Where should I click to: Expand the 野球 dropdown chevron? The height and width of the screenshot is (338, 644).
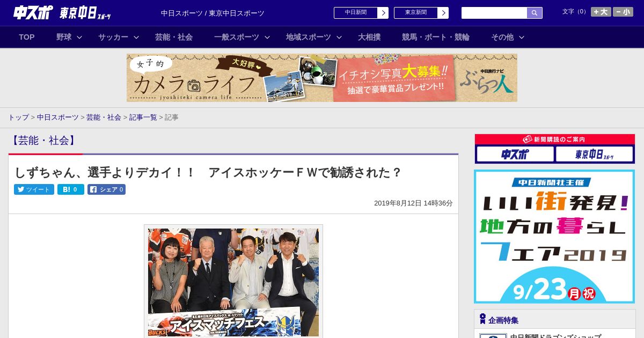click(x=79, y=37)
